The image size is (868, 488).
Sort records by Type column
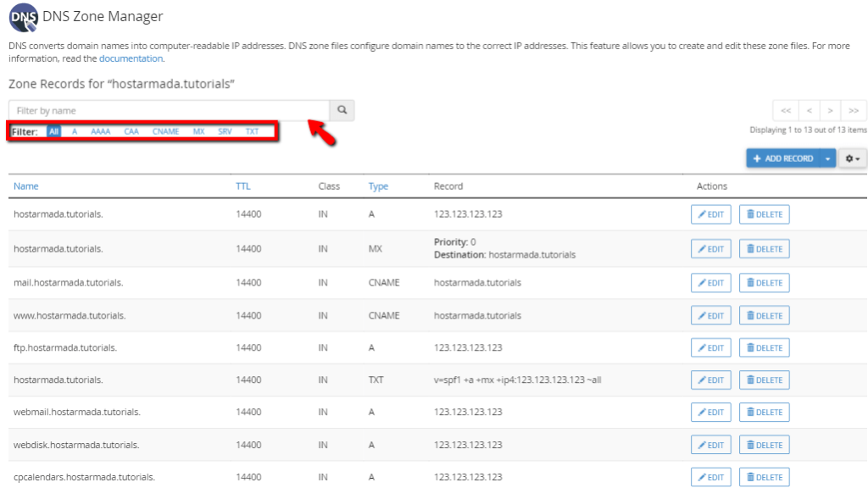click(378, 186)
